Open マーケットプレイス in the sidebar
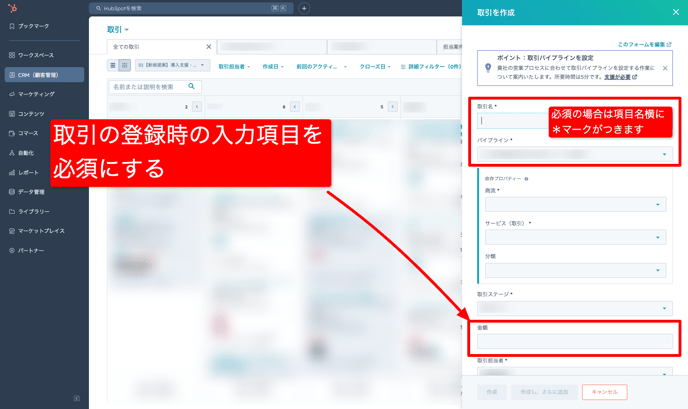This screenshot has height=409, width=688. pos(37,231)
